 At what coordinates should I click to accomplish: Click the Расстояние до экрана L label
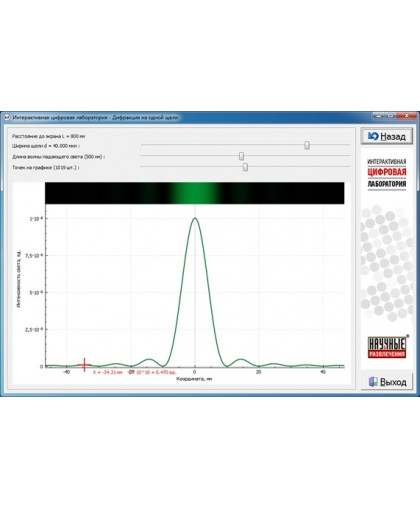[49, 136]
